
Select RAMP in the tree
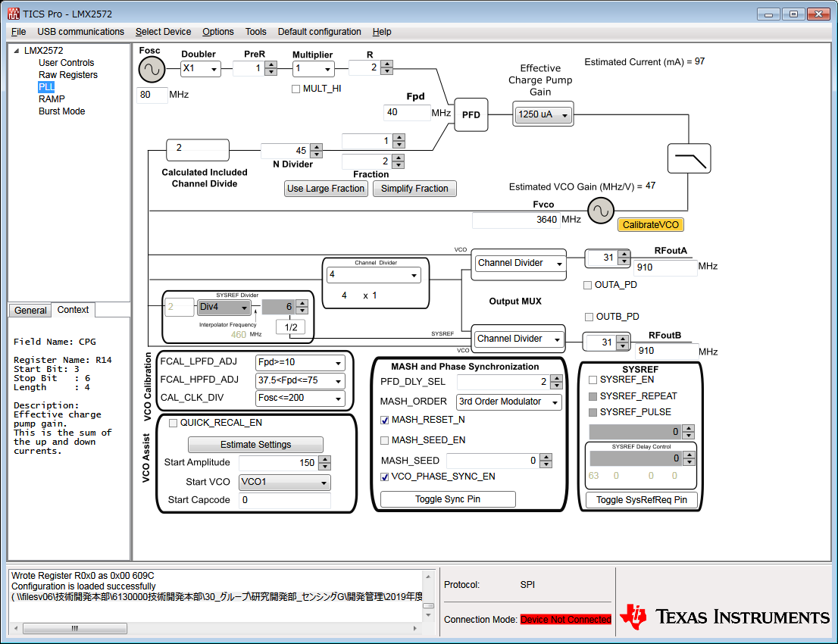click(52, 98)
